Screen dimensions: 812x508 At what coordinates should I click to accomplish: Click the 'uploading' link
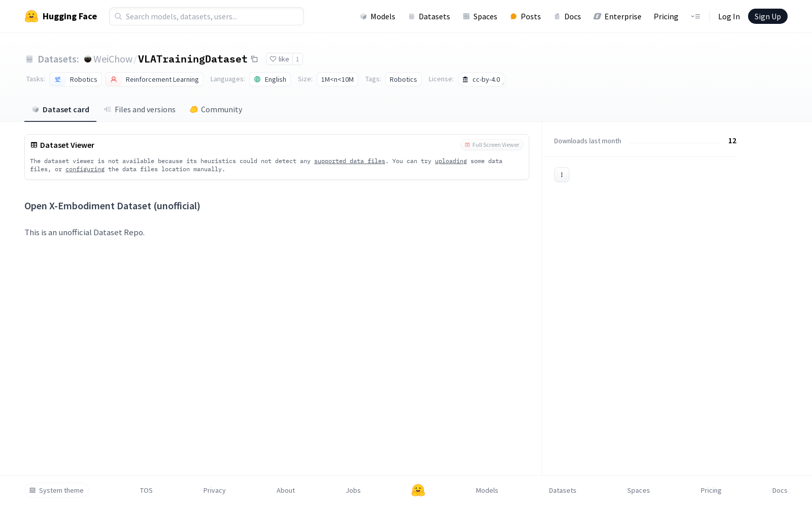[451, 161]
